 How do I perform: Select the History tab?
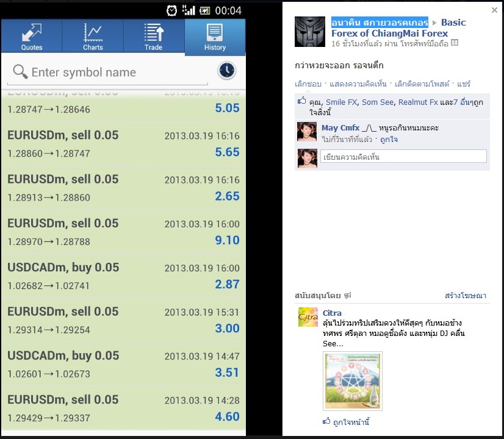point(215,37)
